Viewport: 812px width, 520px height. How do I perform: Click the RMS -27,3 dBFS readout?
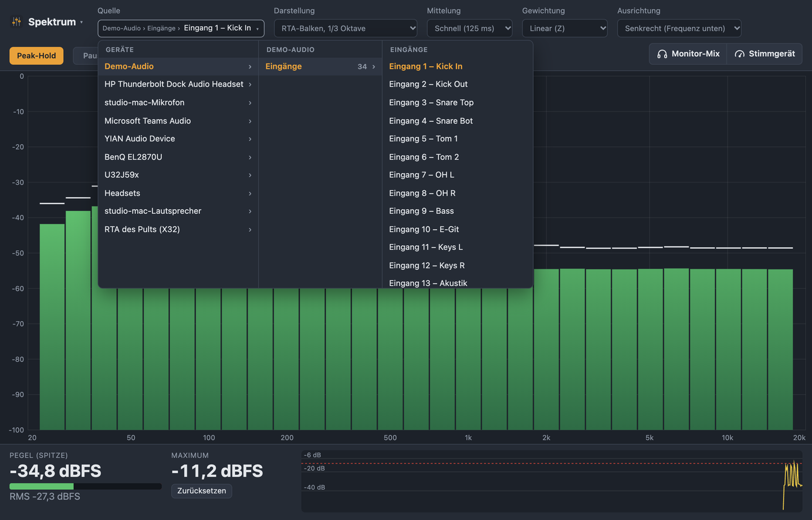45,497
